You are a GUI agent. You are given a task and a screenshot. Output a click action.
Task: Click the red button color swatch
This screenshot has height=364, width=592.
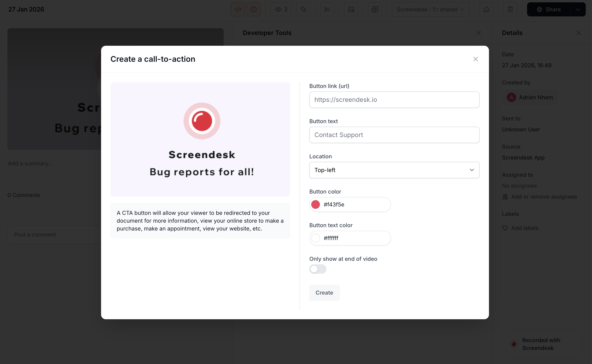(x=315, y=204)
